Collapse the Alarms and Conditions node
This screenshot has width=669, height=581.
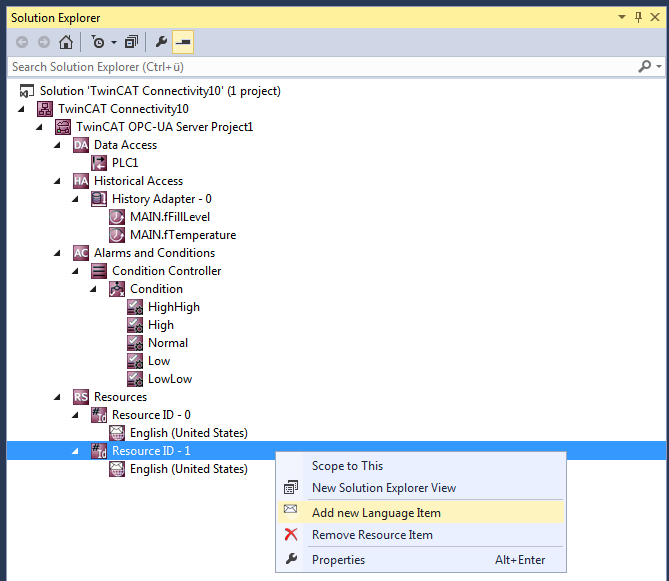coord(57,253)
